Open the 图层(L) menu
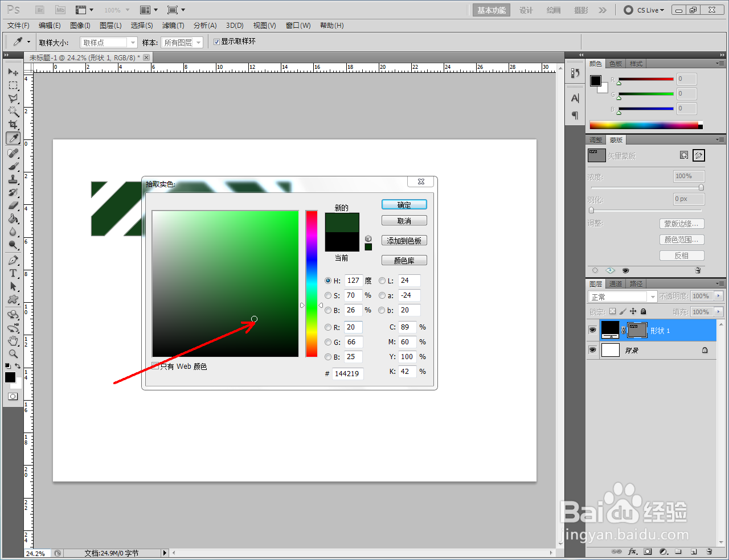Viewport: 729px width, 560px height. coord(110,26)
